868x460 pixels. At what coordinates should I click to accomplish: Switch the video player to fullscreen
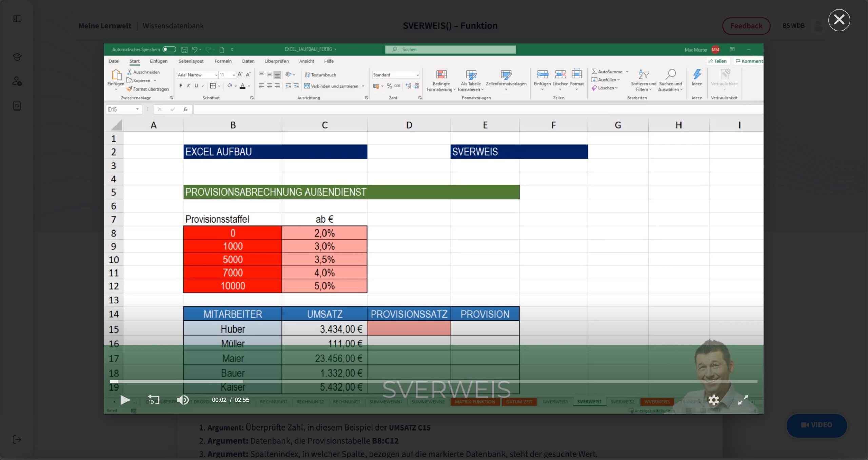[743, 400]
